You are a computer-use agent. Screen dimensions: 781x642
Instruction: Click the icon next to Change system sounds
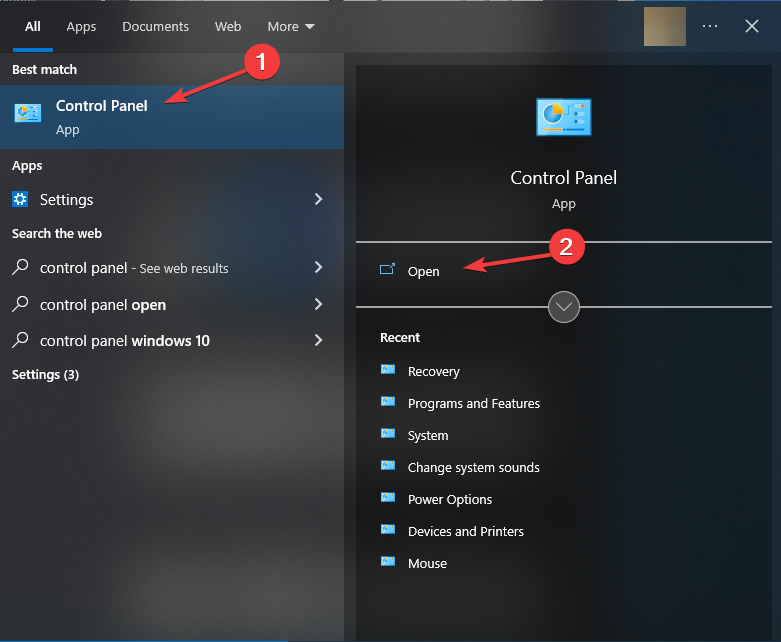tap(388, 465)
